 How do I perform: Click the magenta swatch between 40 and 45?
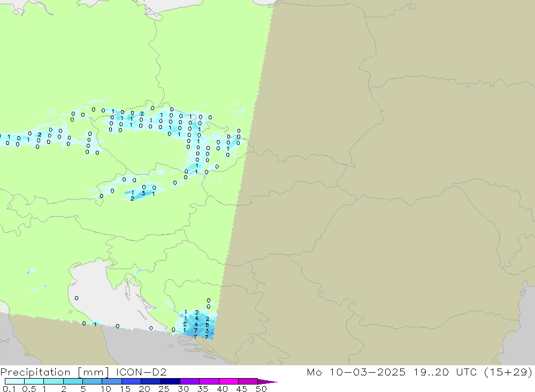(228, 381)
